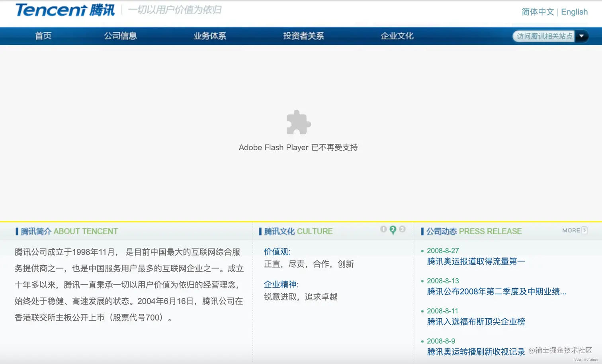Image resolution: width=602 pixels, height=364 pixels.
Task: Select culture page indicator 1
Action: 383,229
